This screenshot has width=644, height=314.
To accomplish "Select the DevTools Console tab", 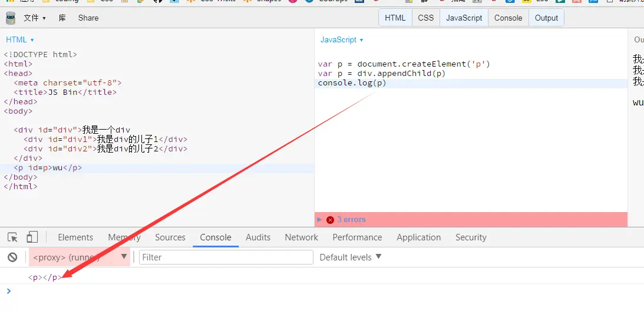I will click(x=216, y=237).
